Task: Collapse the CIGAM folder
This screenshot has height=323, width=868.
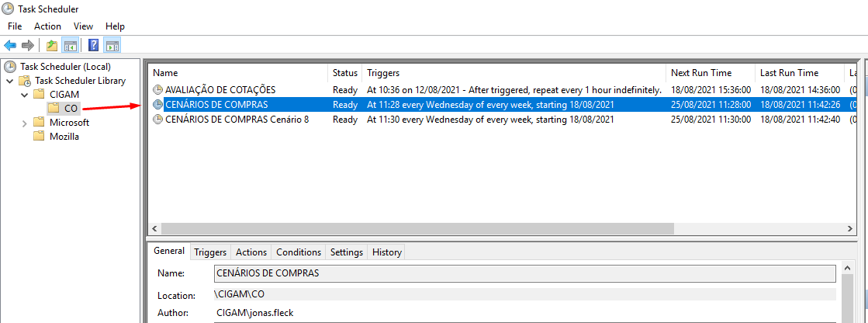Action: 23,95
